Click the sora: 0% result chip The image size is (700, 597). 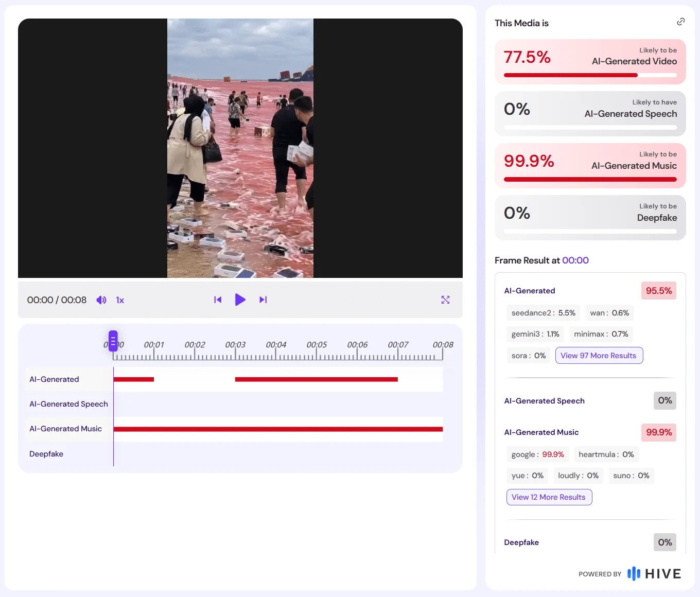[529, 356]
